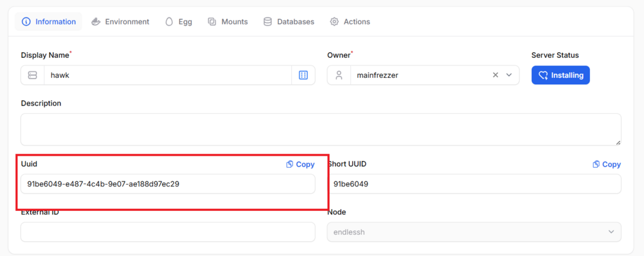Copy the Short UUID value
The image size is (644, 256).
click(x=607, y=165)
